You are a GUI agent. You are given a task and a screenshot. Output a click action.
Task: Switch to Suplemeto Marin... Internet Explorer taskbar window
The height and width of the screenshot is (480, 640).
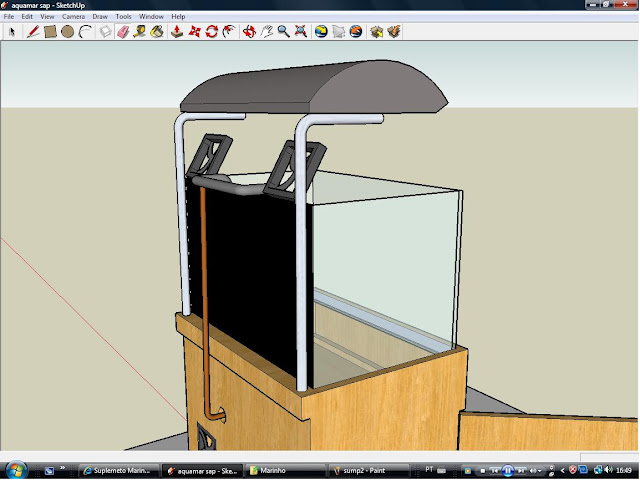coord(118,471)
